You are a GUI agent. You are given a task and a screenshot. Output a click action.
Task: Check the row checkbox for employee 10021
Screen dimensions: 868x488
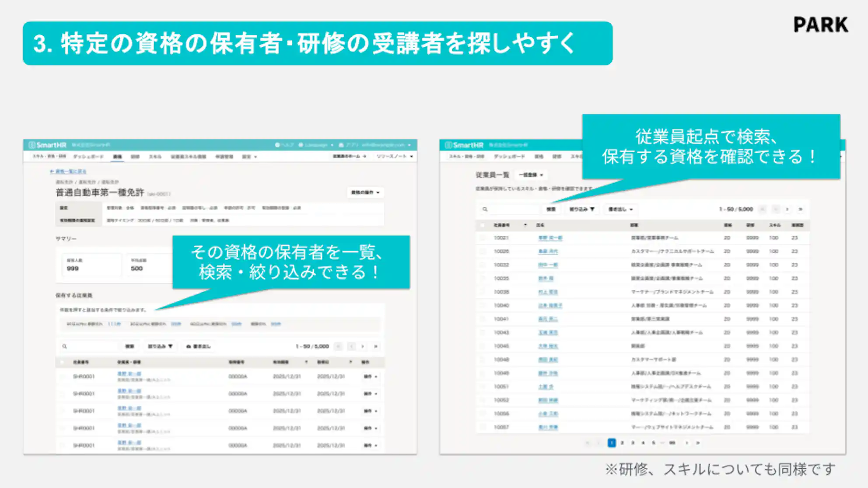click(x=483, y=238)
